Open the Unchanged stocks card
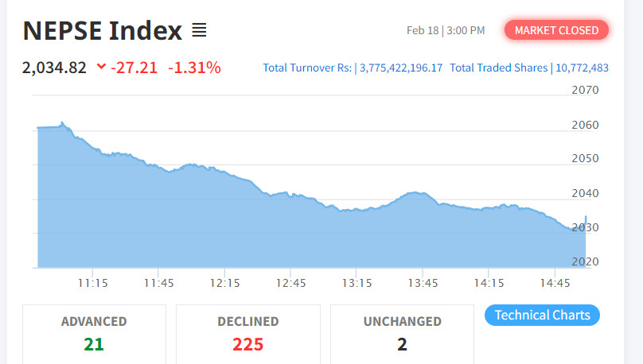This screenshot has width=643, height=364. (402, 333)
